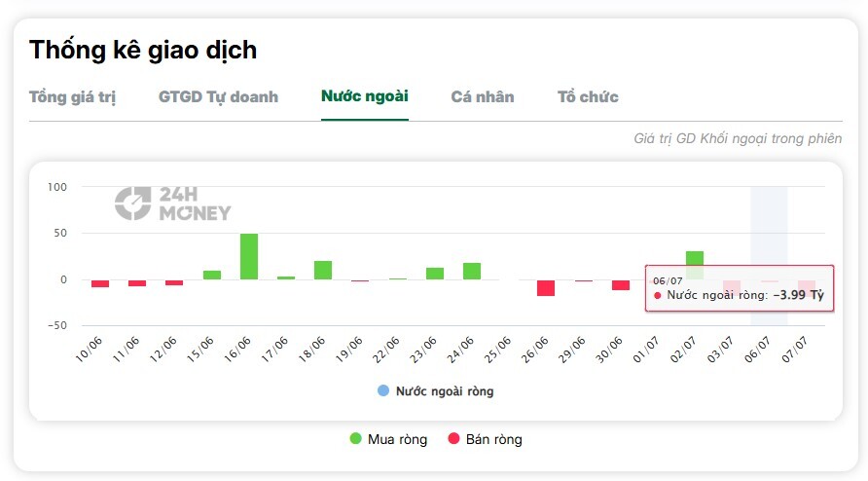Click the 50 value on the y-axis
The width and height of the screenshot is (868, 481).
pyautogui.click(x=60, y=234)
